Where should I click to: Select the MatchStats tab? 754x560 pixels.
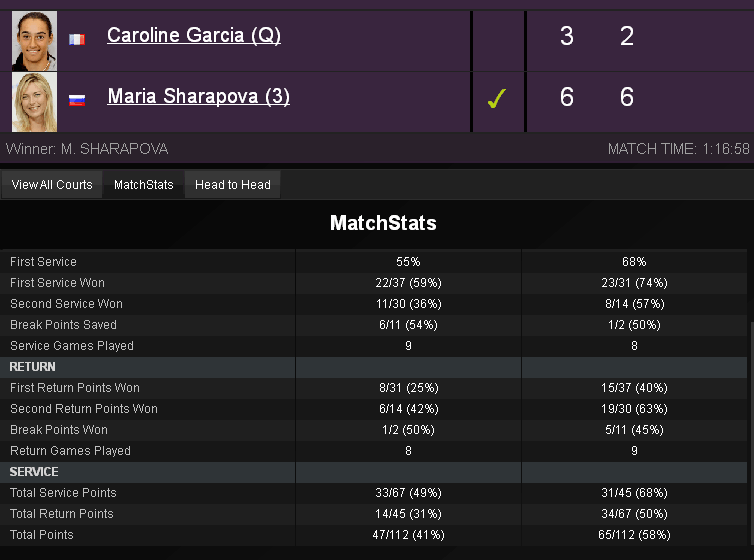143,185
